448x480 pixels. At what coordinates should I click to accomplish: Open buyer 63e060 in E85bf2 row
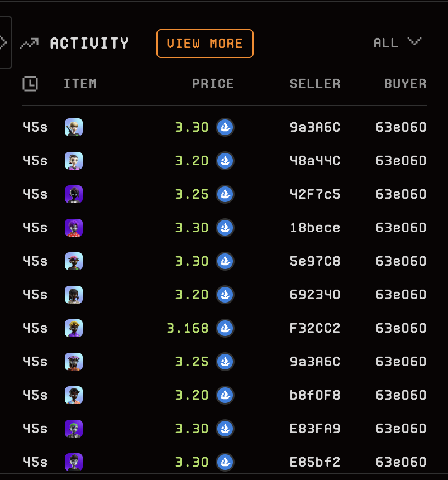(x=401, y=462)
